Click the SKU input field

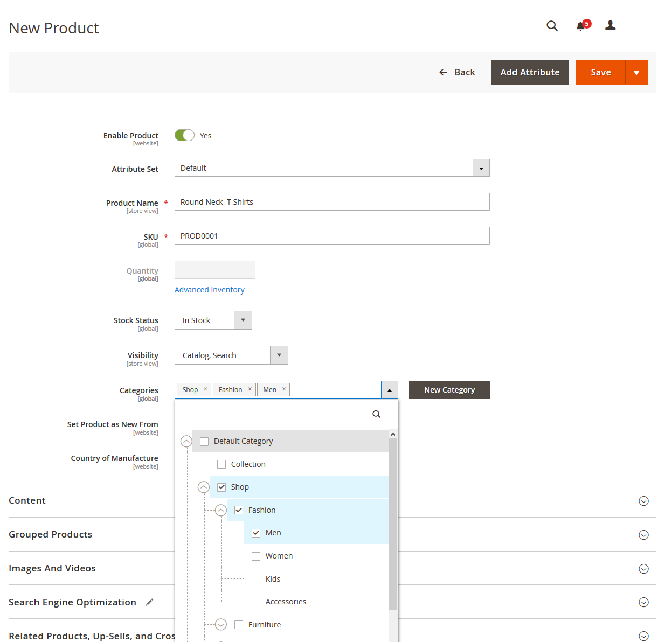[x=332, y=236]
